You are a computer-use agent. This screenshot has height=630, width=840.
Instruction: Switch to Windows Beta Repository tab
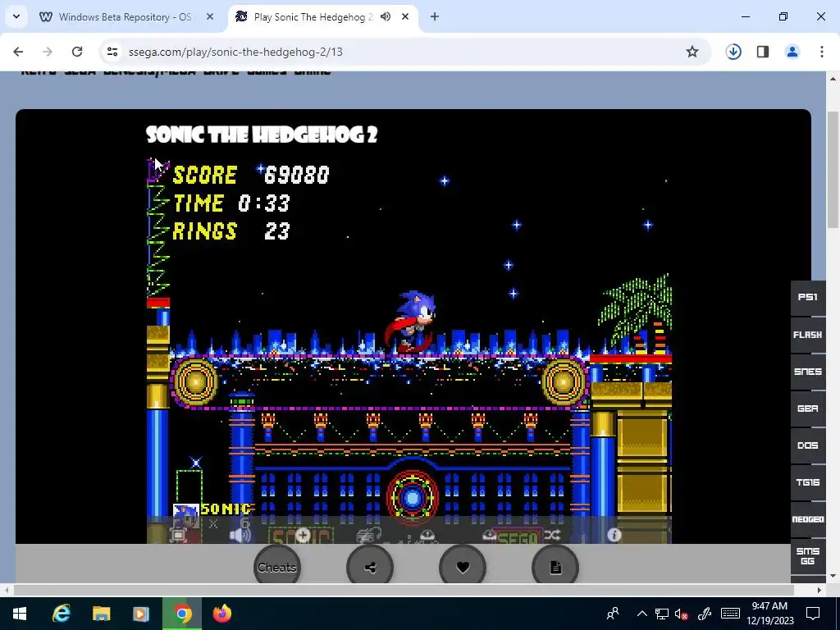coord(125,17)
